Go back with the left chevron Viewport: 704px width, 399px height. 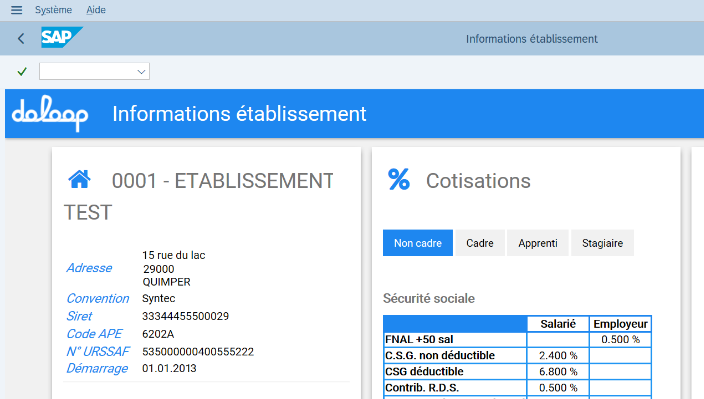tap(21, 39)
